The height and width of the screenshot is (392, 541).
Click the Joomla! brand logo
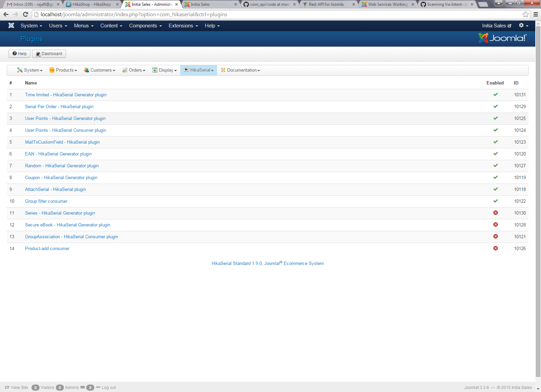(502, 38)
